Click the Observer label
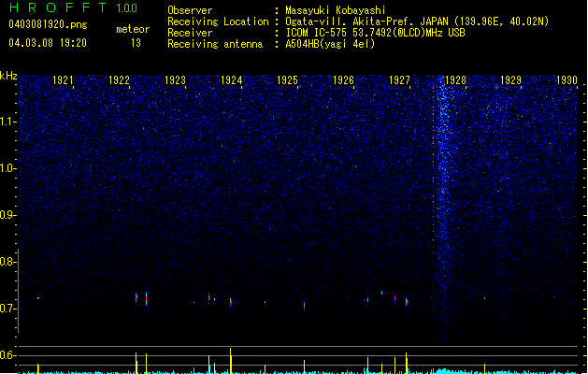The width and height of the screenshot is (588, 374). (190, 10)
